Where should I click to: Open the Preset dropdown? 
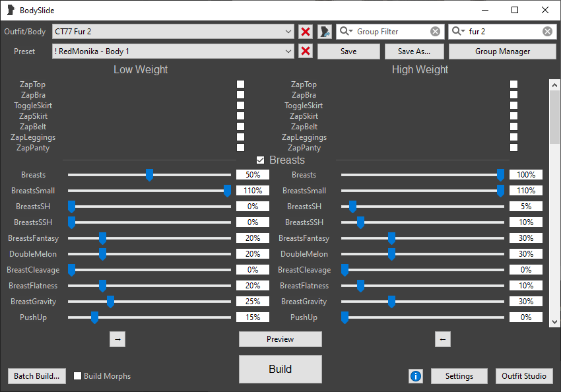[x=173, y=51]
